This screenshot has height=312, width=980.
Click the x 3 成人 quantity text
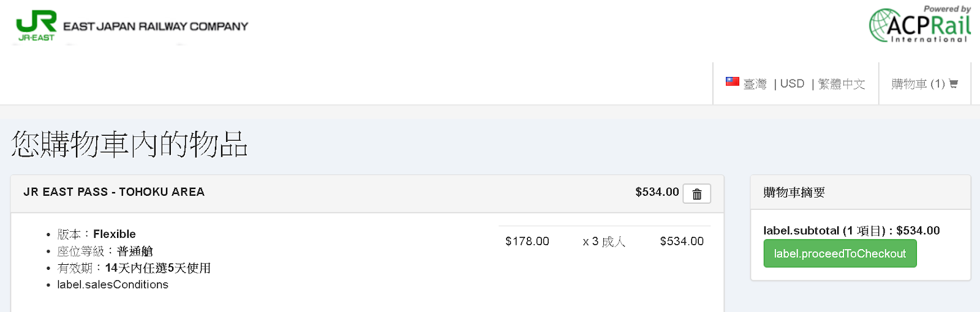click(x=604, y=242)
